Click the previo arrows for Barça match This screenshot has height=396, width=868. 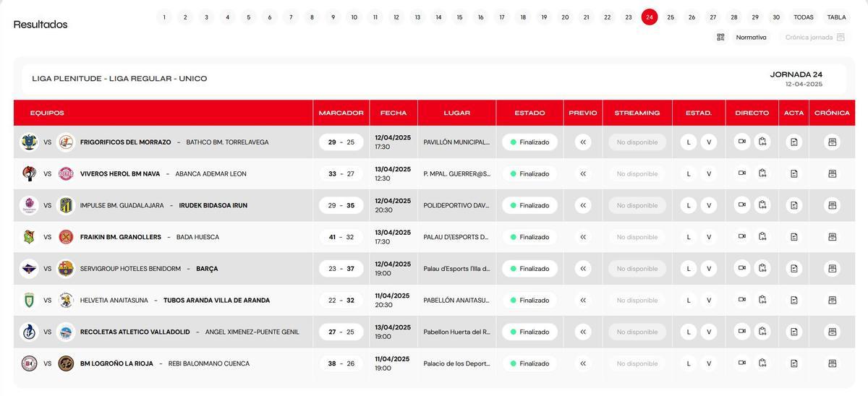click(583, 269)
